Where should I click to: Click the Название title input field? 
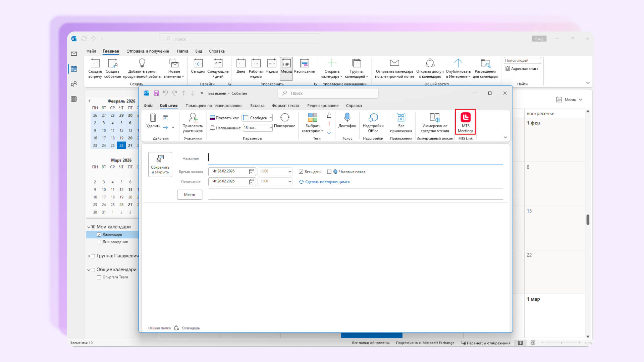click(356, 158)
